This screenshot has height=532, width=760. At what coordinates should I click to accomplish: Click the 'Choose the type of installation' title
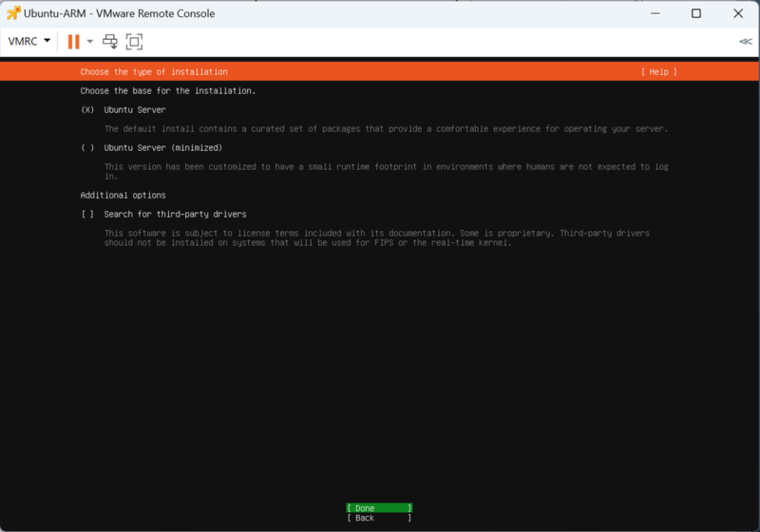[154, 71]
